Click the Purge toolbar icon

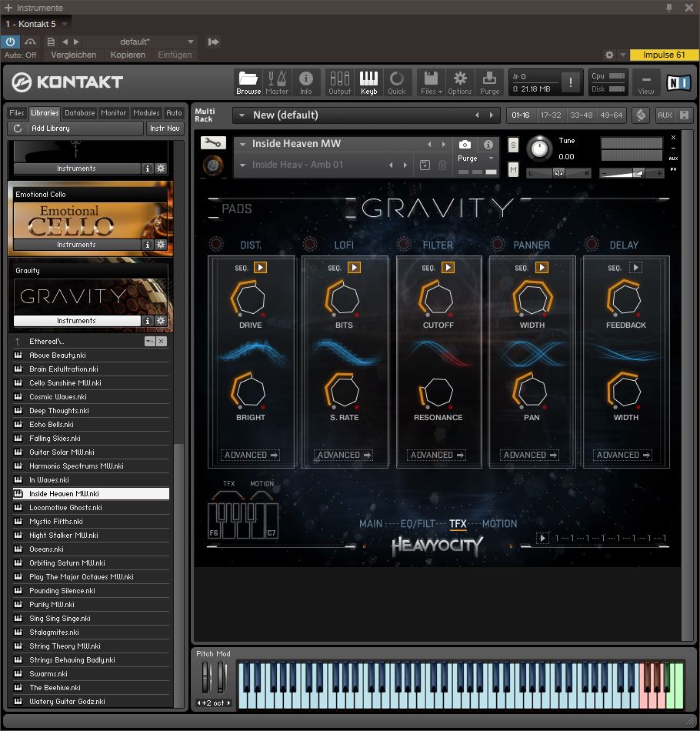489,82
